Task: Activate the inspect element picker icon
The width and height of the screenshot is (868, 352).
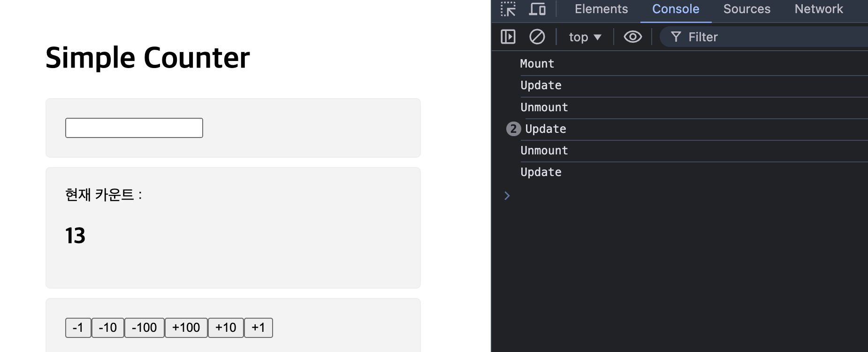Action: 508,9
